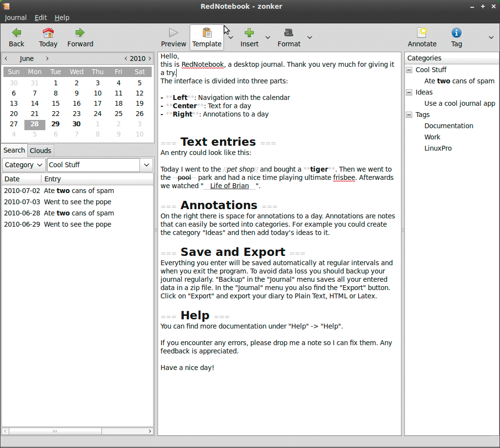Click the Template clipboard icon
The width and height of the screenshot is (500, 448).
207,33
